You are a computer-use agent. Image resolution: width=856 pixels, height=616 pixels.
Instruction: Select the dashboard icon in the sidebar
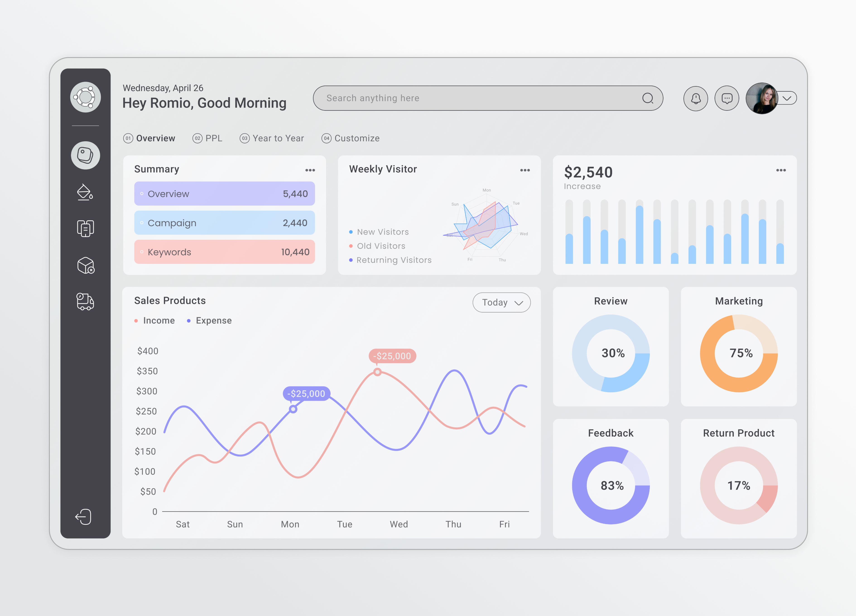tap(85, 156)
